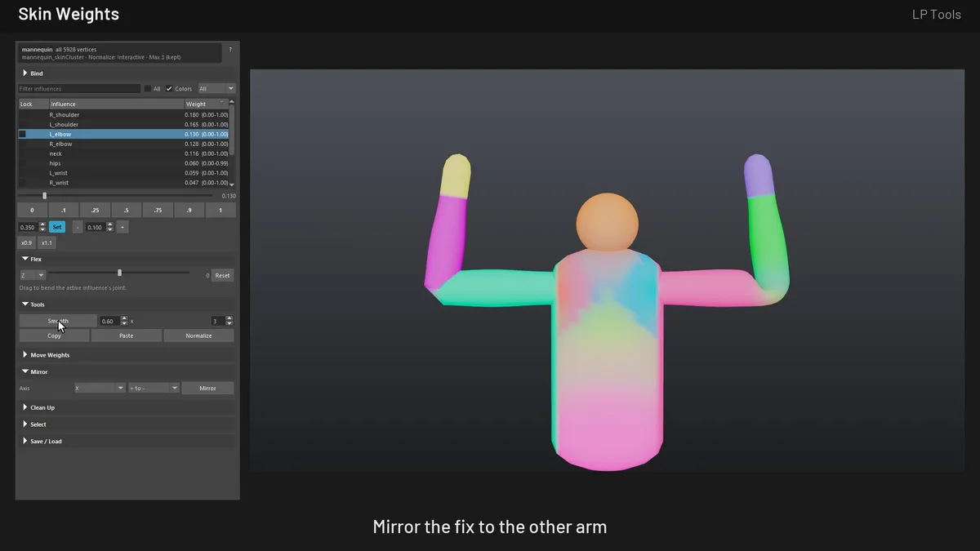The width and height of the screenshot is (980, 551).
Task: Click the influence list scrollbar up arrow
Action: [232, 102]
